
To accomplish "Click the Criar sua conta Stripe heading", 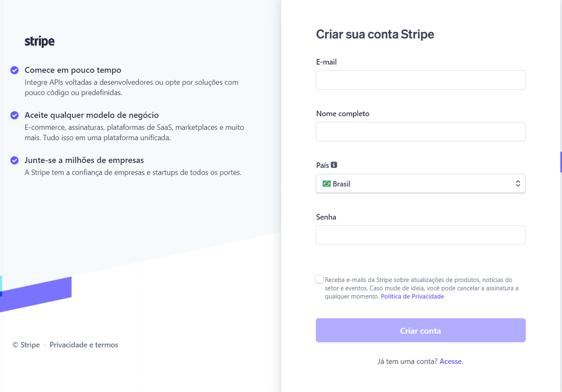I will click(x=375, y=34).
